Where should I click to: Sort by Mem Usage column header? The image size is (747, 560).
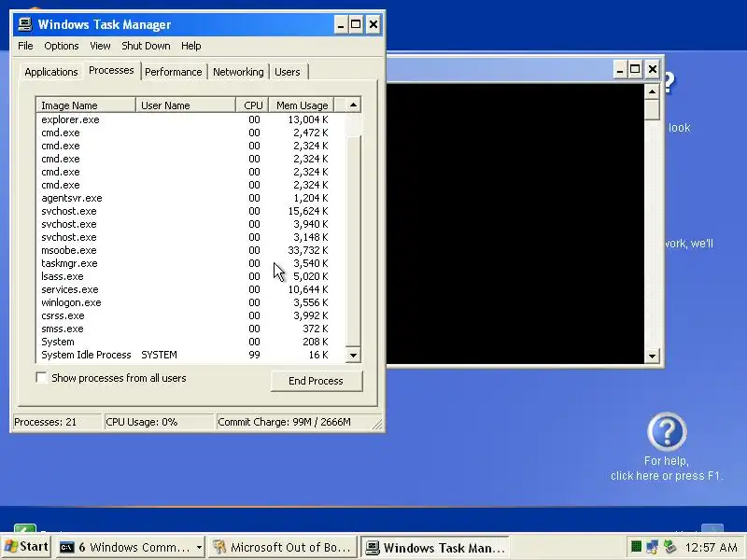(x=302, y=105)
